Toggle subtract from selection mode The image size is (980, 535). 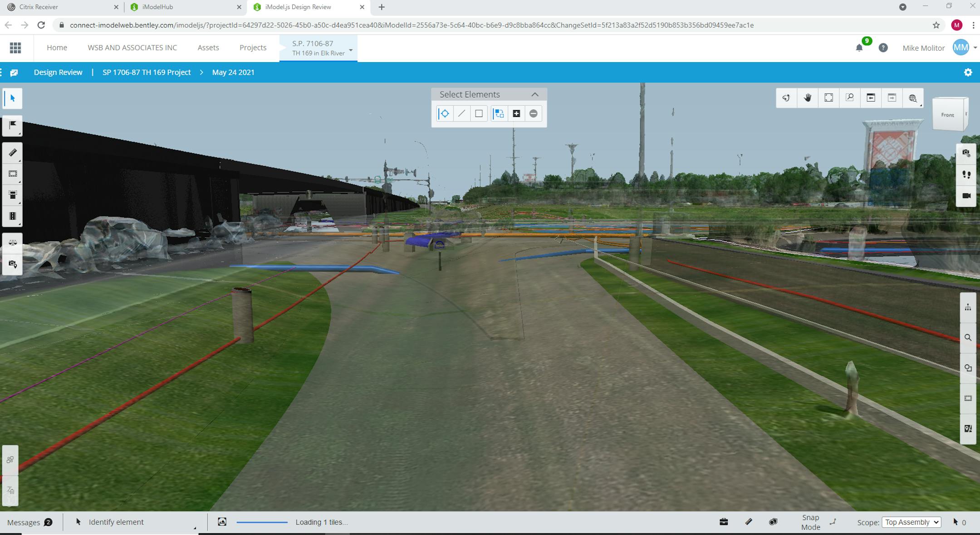(x=534, y=113)
